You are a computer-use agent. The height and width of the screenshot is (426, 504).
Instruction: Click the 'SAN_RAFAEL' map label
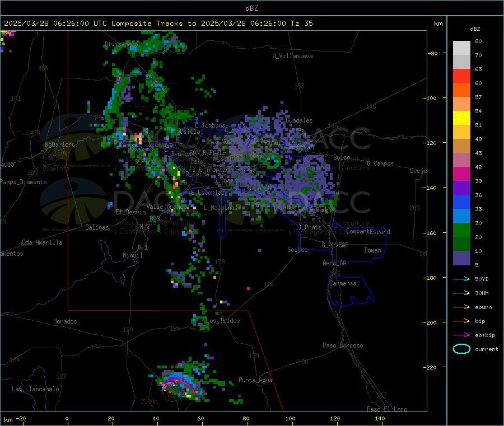[x=205, y=152]
